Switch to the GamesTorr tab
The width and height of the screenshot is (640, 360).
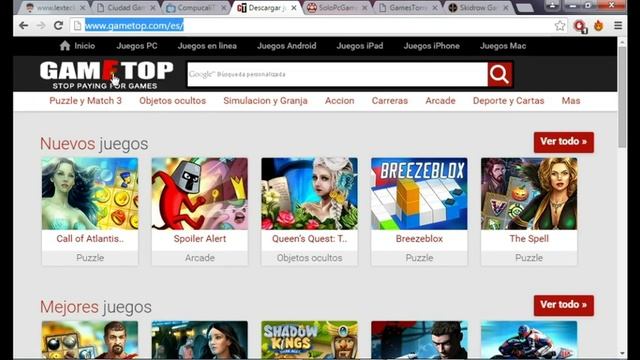[x=407, y=8]
